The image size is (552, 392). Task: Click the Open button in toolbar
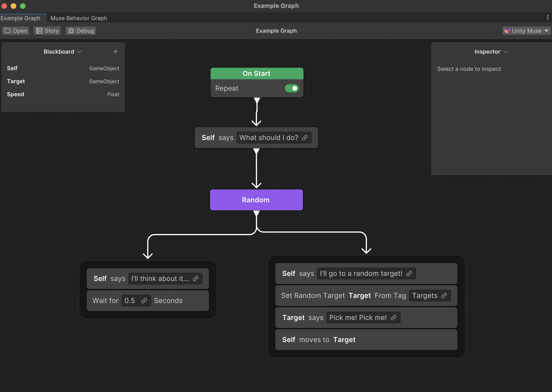coord(16,31)
